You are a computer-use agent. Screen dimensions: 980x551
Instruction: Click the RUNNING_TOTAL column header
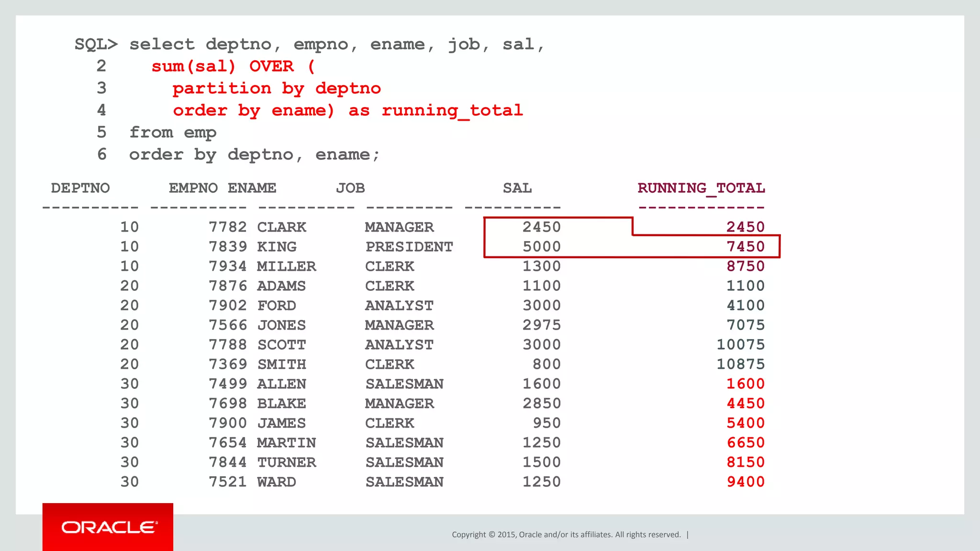click(701, 188)
